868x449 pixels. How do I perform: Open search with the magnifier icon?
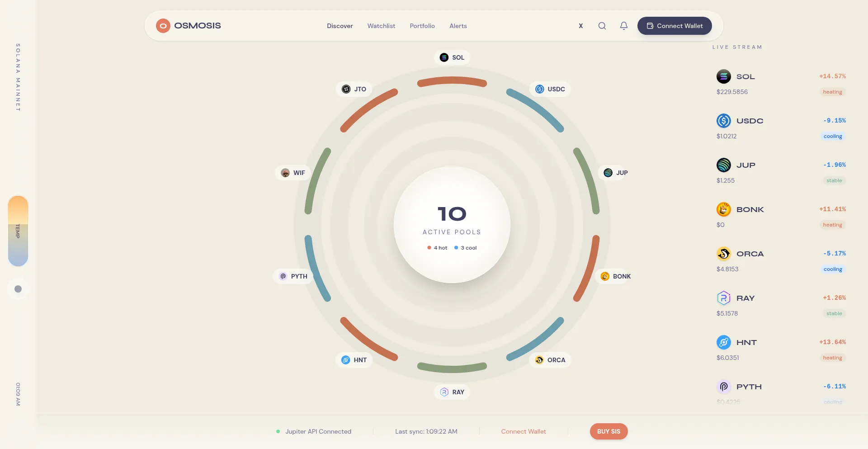point(602,26)
